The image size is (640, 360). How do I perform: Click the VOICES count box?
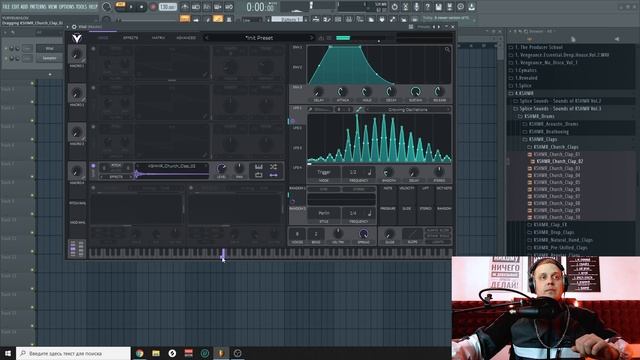pyautogui.click(x=297, y=234)
